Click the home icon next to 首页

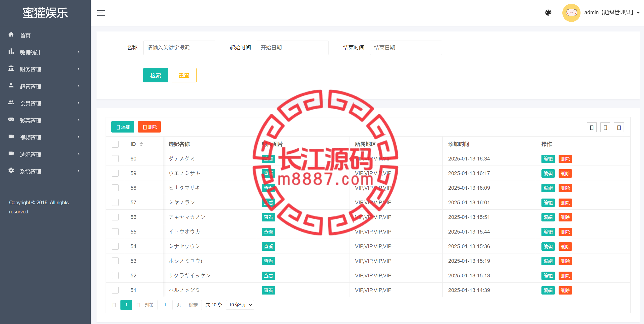point(11,34)
